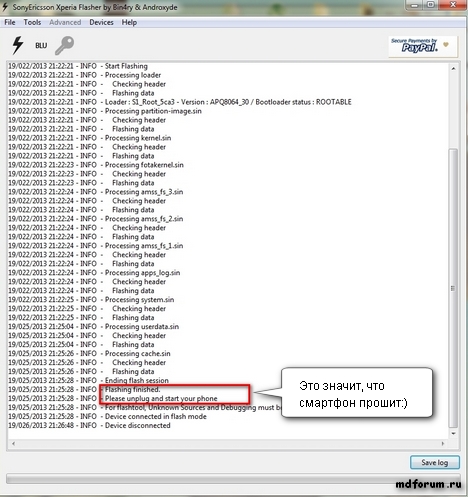The height and width of the screenshot is (497, 468).
Task: Select the 'Processing kernel.sin' log line
Action: click(x=89, y=138)
